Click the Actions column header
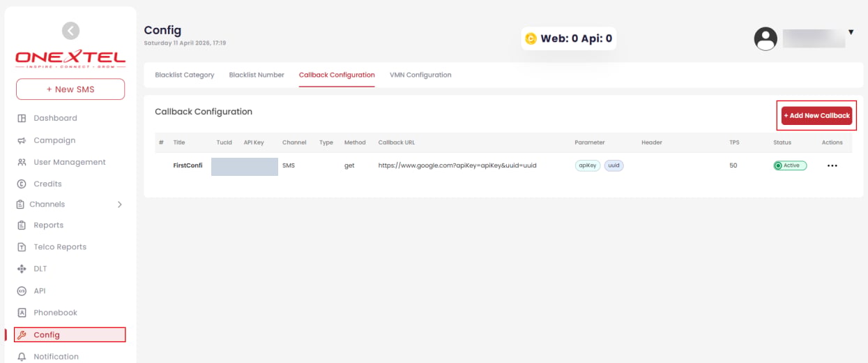The height and width of the screenshot is (363, 868). tap(832, 142)
